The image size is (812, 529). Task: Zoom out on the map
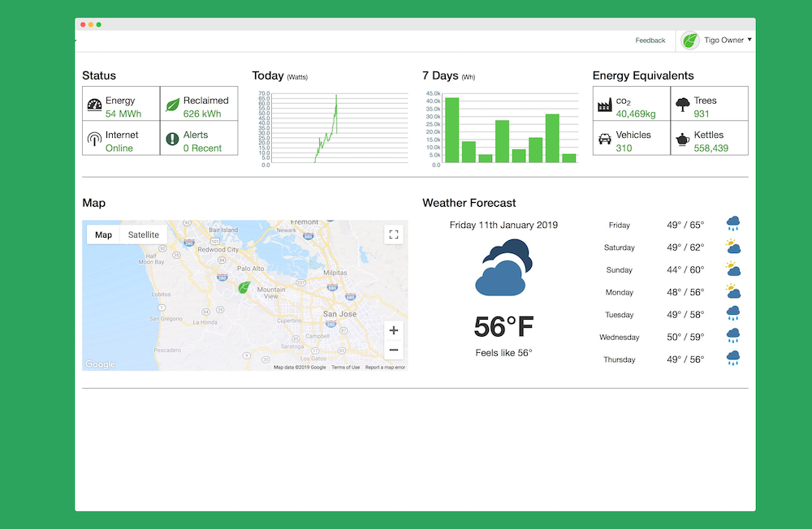[394, 351]
